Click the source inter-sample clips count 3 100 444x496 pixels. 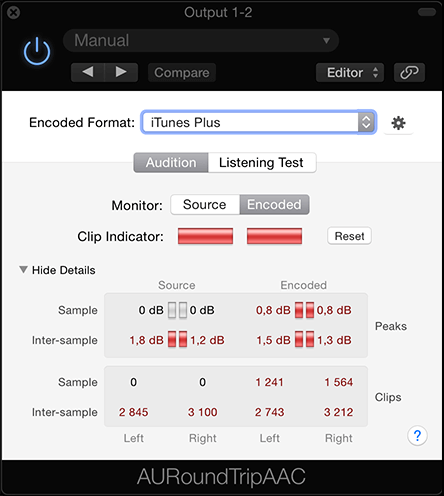pyautogui.click(x=202, y=412)
